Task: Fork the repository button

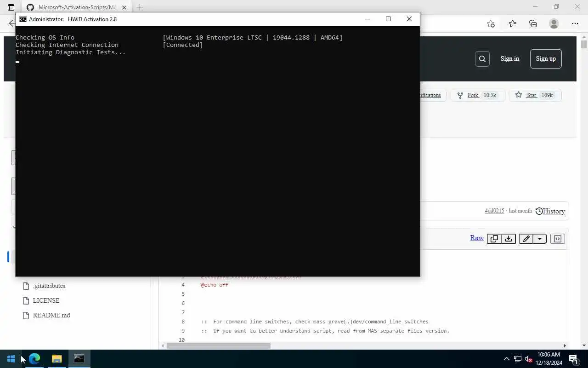Action: coord(478,95)
